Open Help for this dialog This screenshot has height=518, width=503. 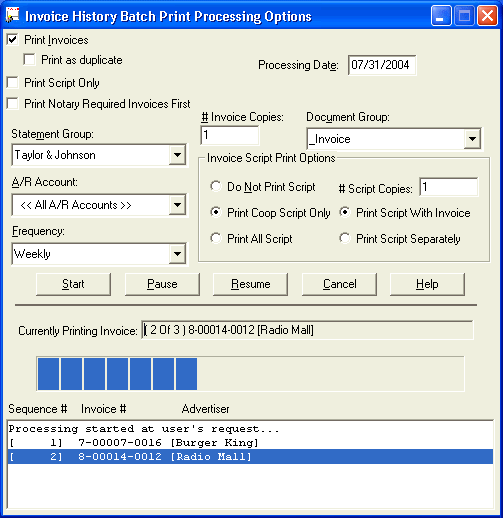pos(427,284)
